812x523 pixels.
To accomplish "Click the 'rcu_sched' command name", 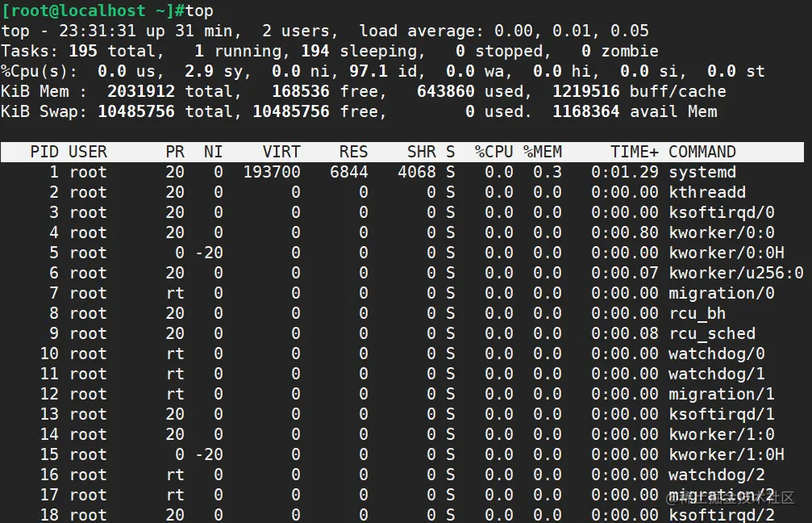I will coord(712,334).
